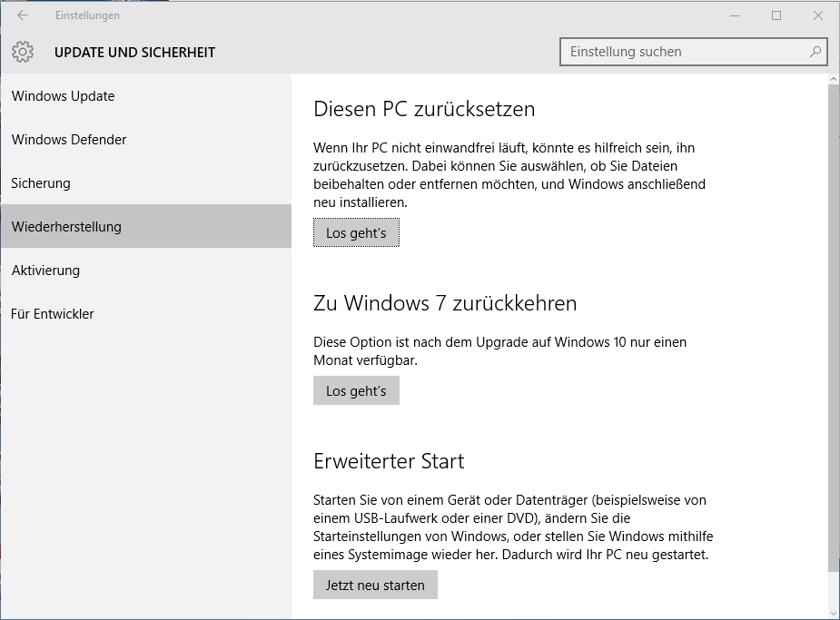Click the settings gear icon
The image size is (840, 620).
[x=23, y=52]
